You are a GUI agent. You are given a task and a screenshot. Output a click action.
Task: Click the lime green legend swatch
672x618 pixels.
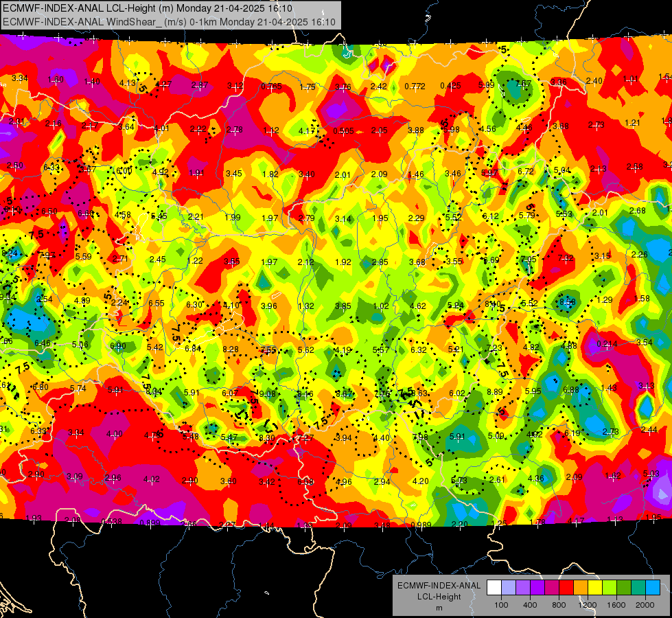tap(609, 588)
